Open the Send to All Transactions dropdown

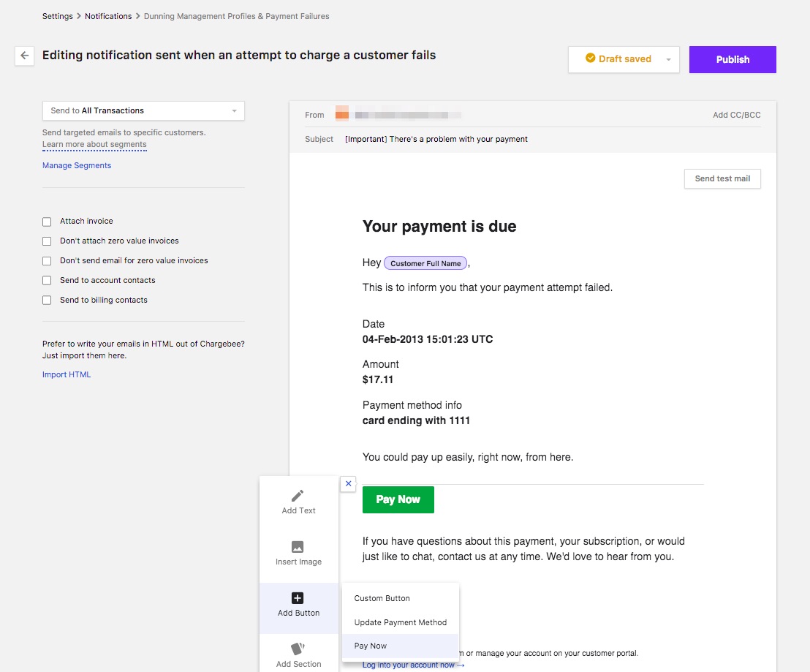tap(143, 111)
